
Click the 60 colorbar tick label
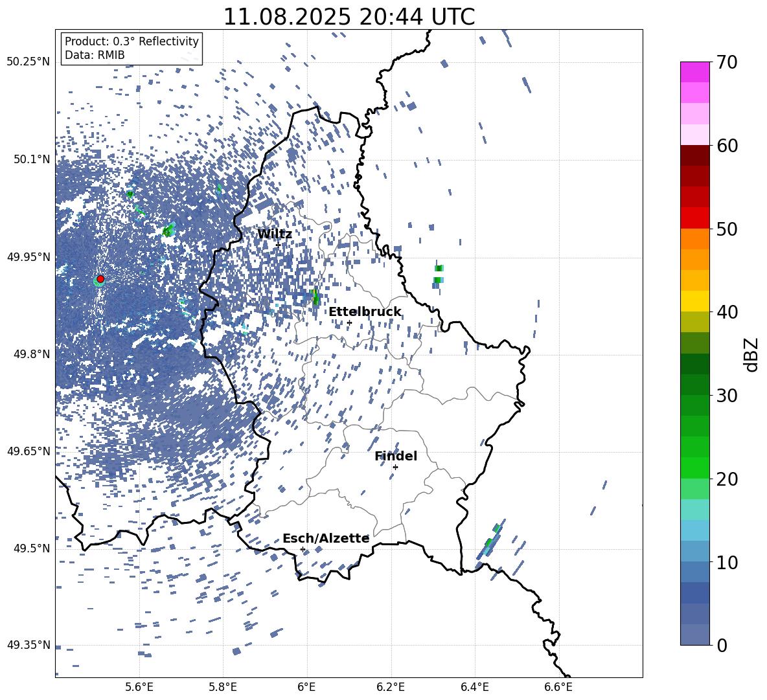pyautogui.click(x=727, y=146)
